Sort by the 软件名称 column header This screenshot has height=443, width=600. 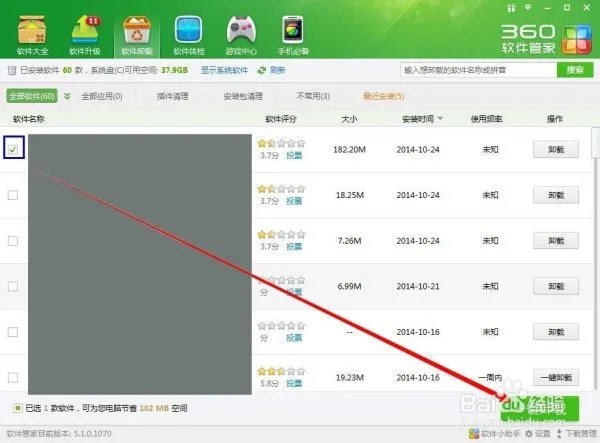29,119
